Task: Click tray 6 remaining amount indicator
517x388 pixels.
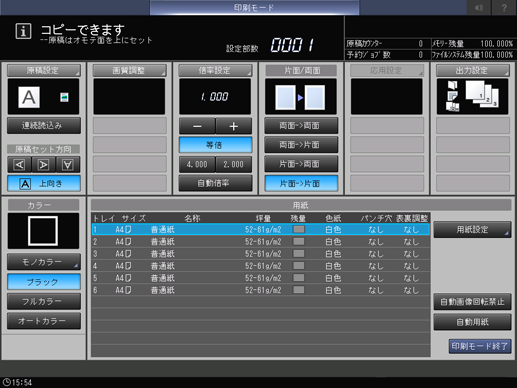Action: pos(299,290)
